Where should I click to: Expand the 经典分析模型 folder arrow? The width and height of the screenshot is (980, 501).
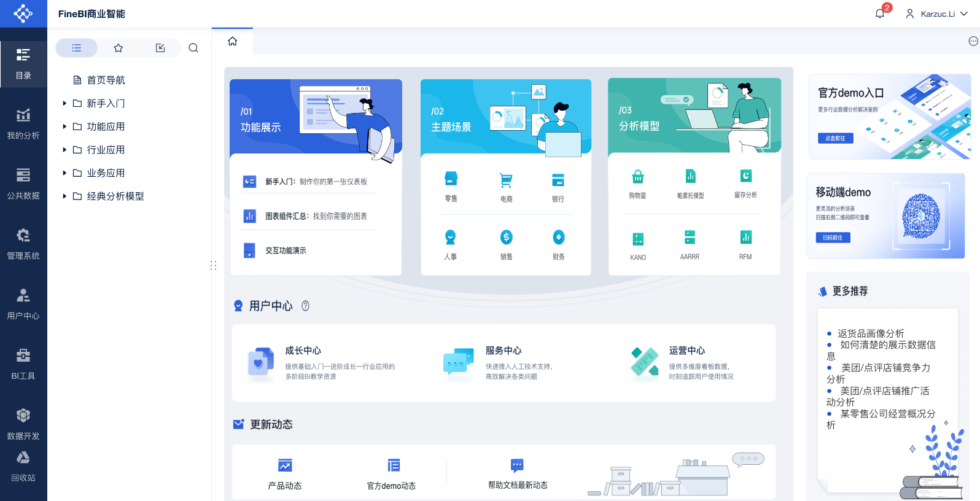[64, 196]
